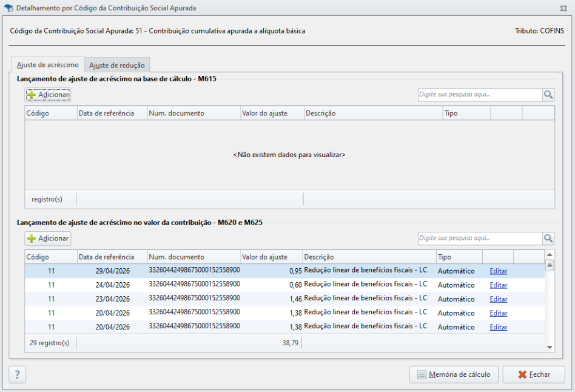Image resolution: width=575 pixels, height=392 pixels.
Task: Click Editar link for the 23/04/2026 row
Action: [499, 299]
